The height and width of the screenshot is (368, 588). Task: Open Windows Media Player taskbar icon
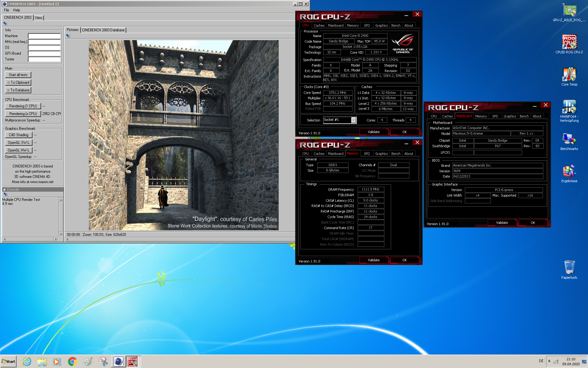tap(57, 362)
